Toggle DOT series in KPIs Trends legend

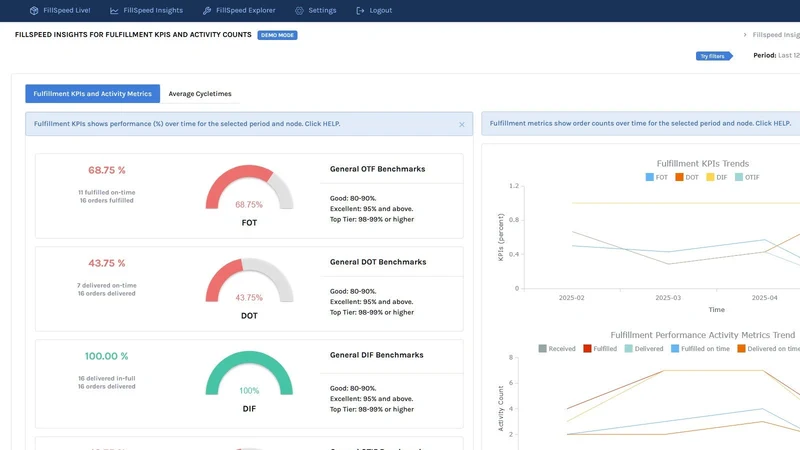click(687, 177)
